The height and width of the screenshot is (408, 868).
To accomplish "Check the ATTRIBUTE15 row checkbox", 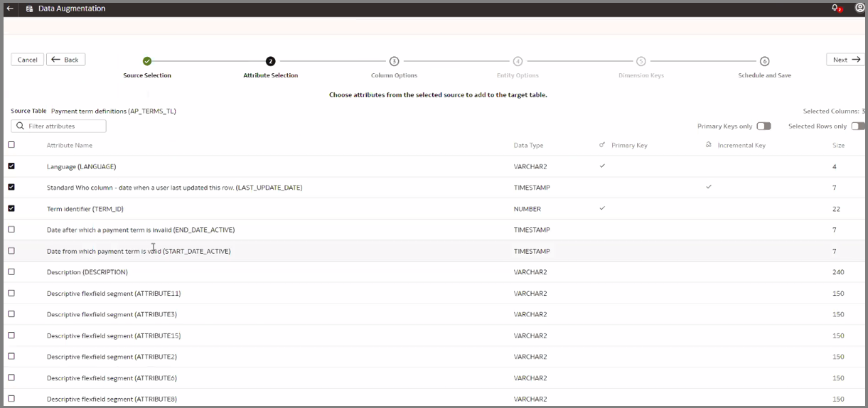I will pos(11,335).
